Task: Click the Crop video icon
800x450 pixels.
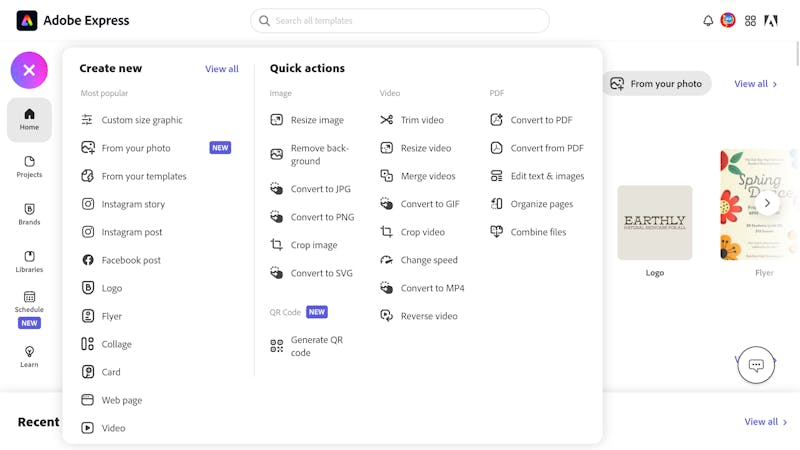Action: pyautogui.click(x=387, y=232)
